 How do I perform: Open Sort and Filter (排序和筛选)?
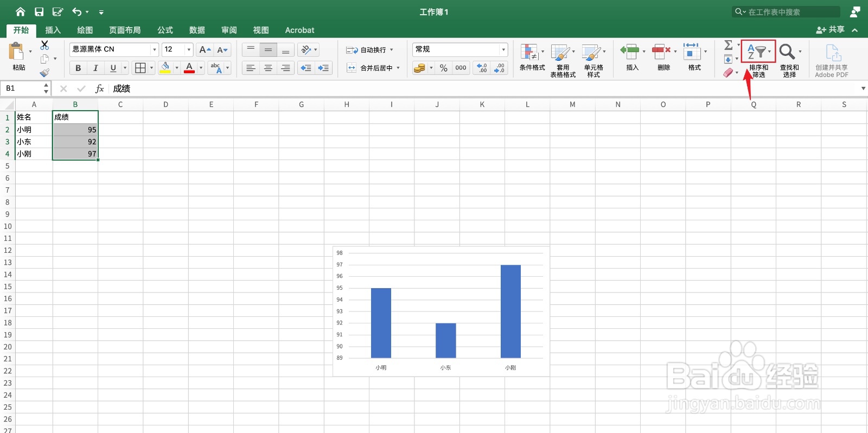tap(758, 59)
